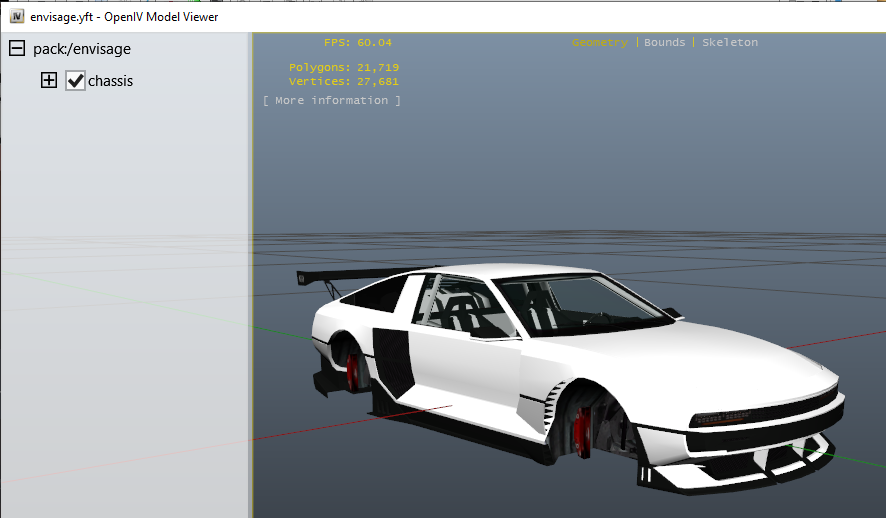This screenshot has height=518, width=886.
Task: Click the OpenIV icon in title bar
Action: coord(17,16)
